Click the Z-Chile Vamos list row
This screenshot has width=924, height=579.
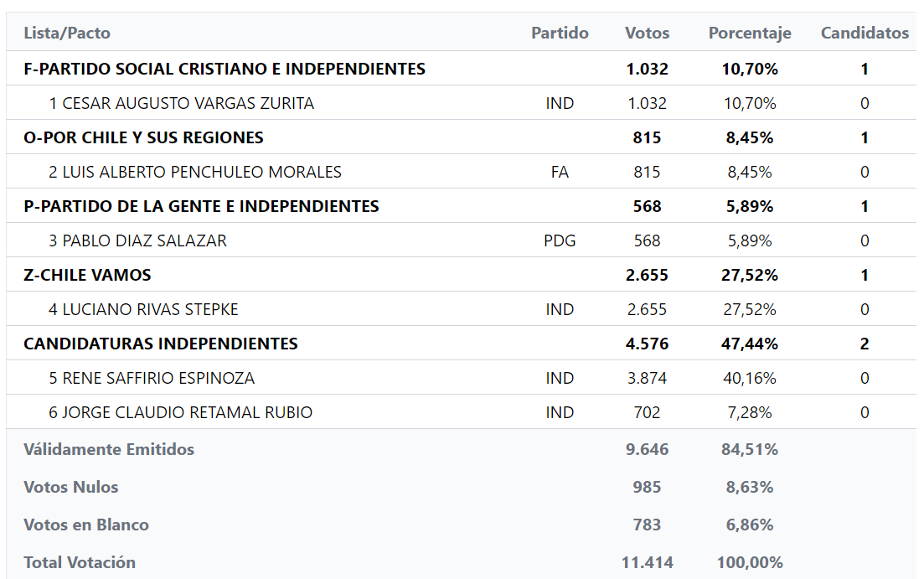pos(87,275)
